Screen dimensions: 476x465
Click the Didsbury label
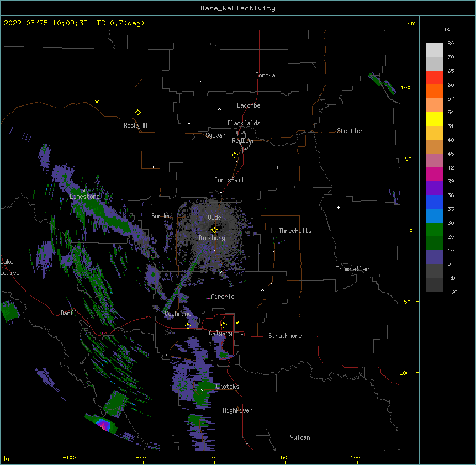point(212,238)
